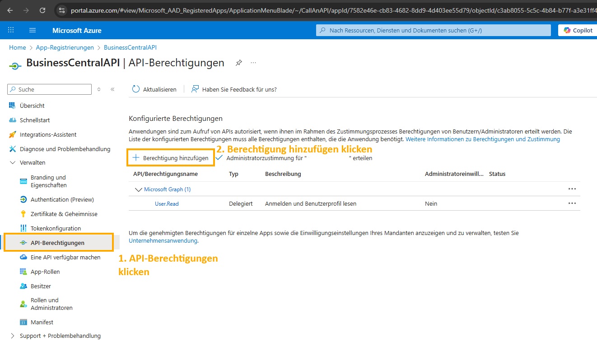Screen dimensions: 597x364
Task: Click the Microsoft Azure portal title
Action: [x=77, y=30]
